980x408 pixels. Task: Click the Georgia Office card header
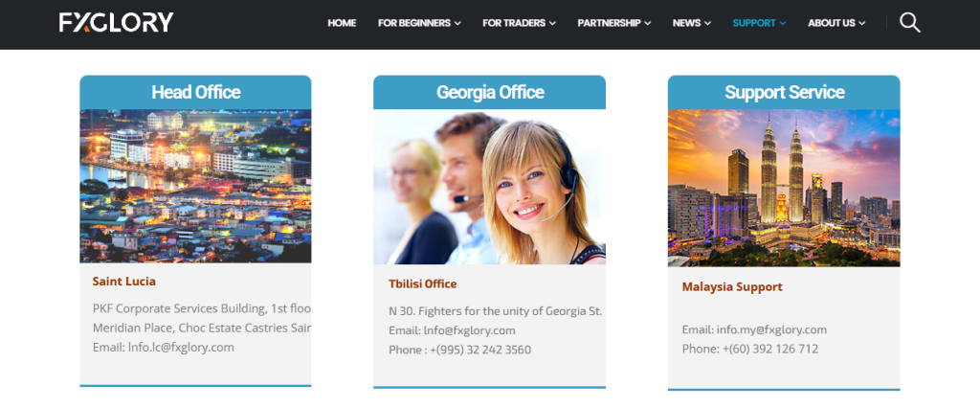coord(489,93)
